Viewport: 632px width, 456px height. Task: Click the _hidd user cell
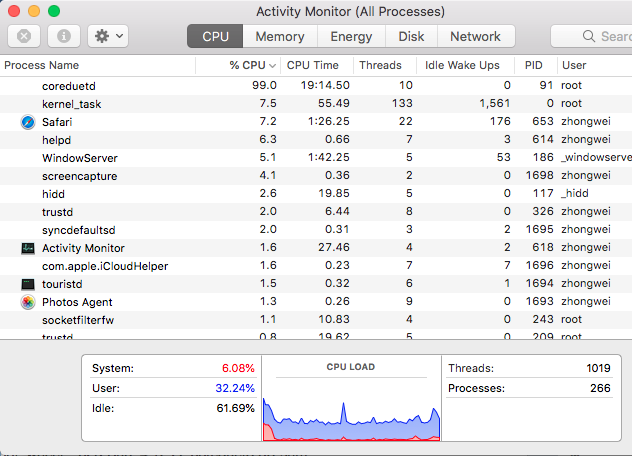(x=574, y=194)
